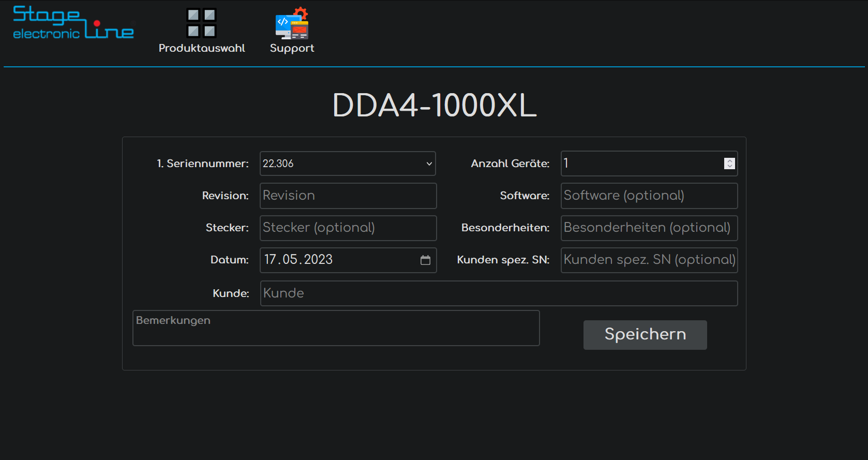Viewport: 868px width, 460px height.
Task: Focus the Software (optional) input field
Action: click(x=649, y=196)
